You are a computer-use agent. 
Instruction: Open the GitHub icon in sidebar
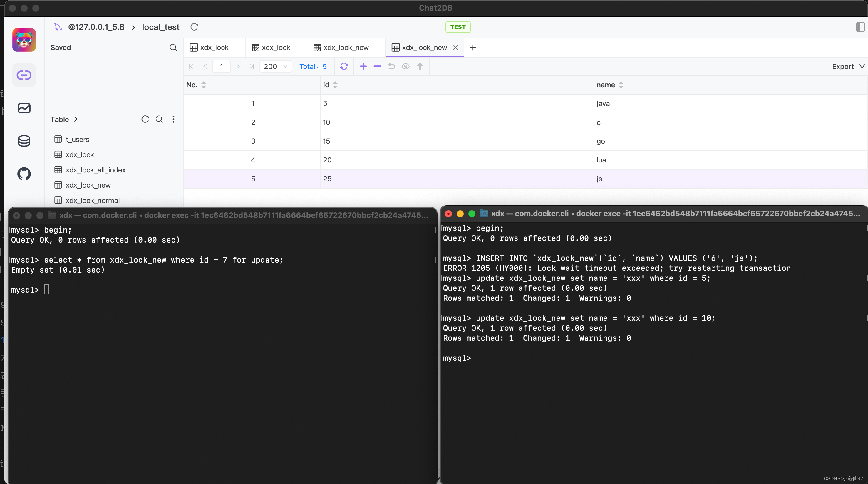(x=24, y=174)
